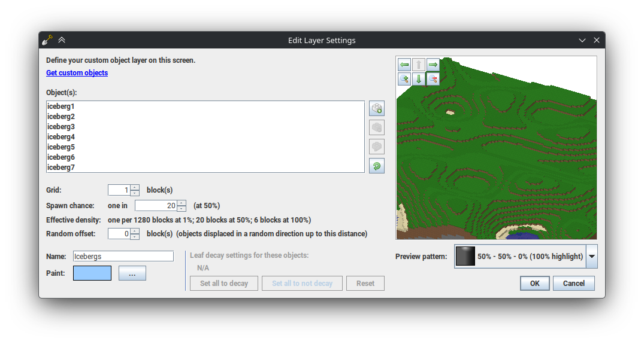Select iceberg3 in the objects list
The image size is (644, 344).
pyautogui.click(x=61, y=127)
